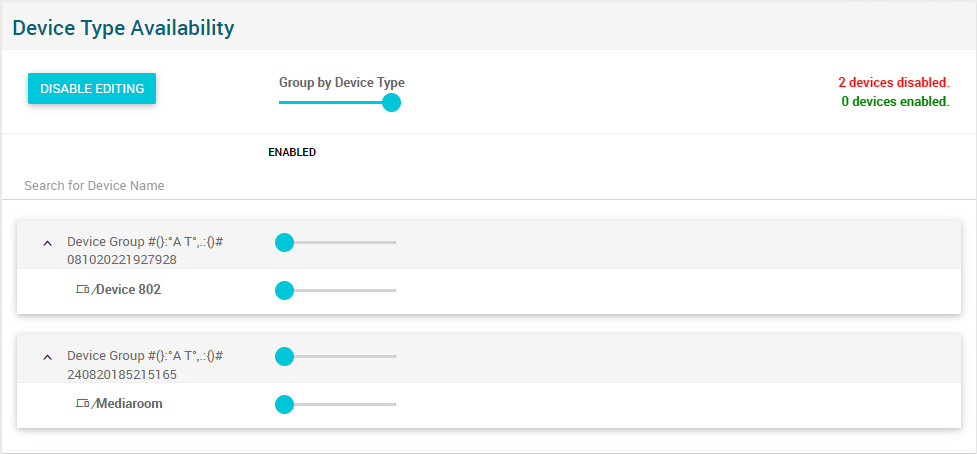Click the red '2 devices disabled' status text
Image resolution: width=977 pixels, height=454 pixels.
[x=893, y=83]
